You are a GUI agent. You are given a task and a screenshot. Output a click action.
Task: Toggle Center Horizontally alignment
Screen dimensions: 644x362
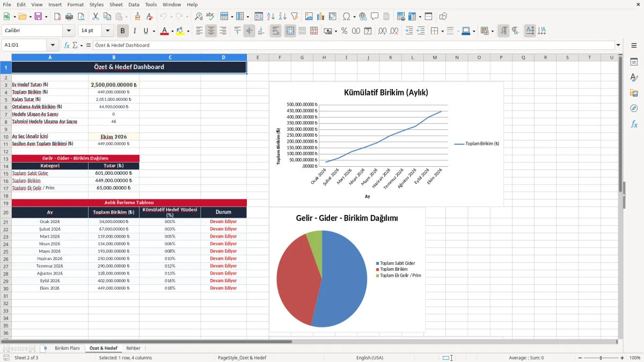click(211, 31)
